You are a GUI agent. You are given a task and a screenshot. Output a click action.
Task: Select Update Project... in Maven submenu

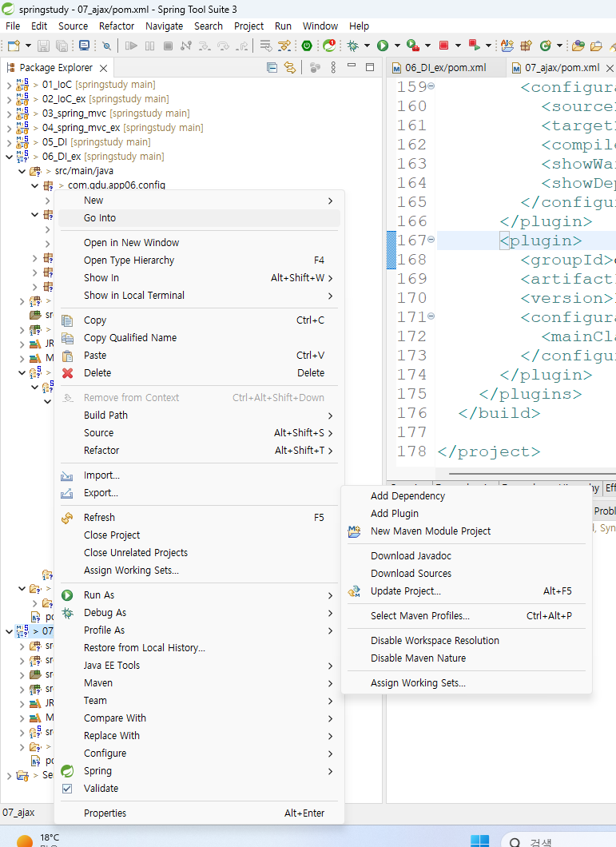tap(467, 591)
